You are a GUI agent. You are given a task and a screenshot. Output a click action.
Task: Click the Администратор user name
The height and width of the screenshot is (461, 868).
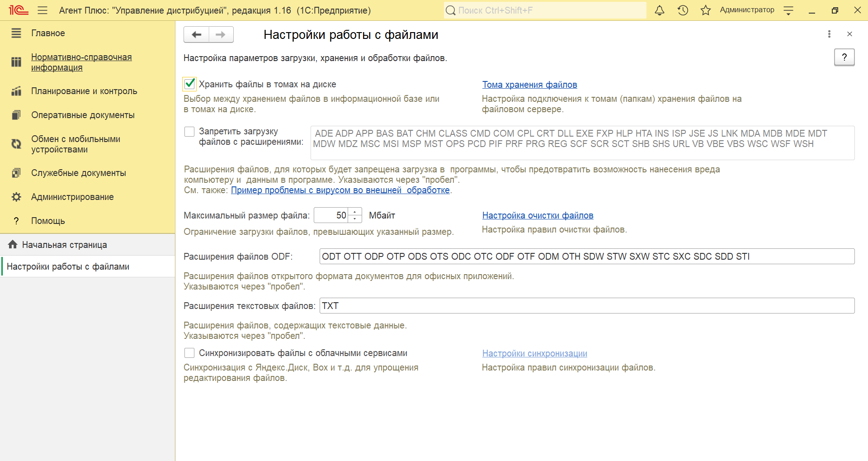click(747, 10)
